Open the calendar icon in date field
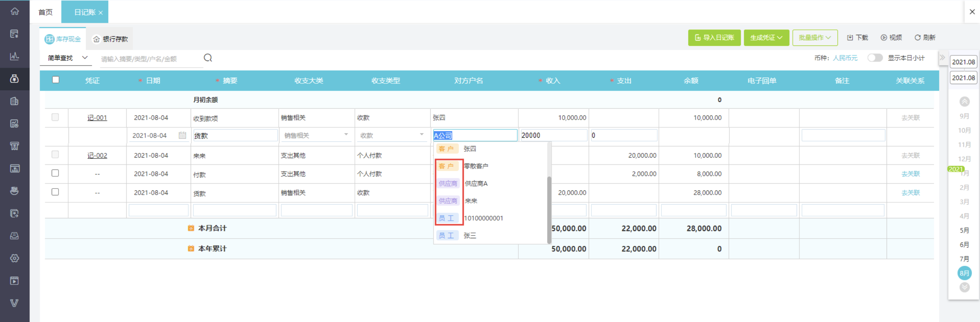Viewport: 980px width, 322px height. coord(182,135)
